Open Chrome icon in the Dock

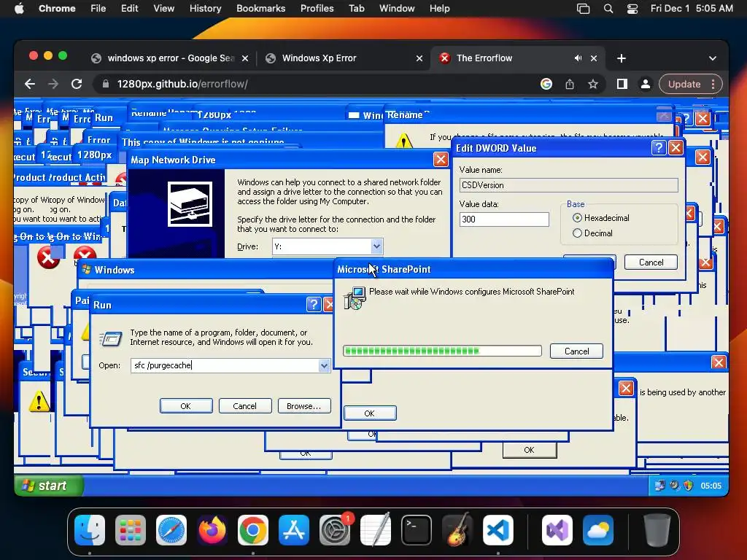(253, 530)
